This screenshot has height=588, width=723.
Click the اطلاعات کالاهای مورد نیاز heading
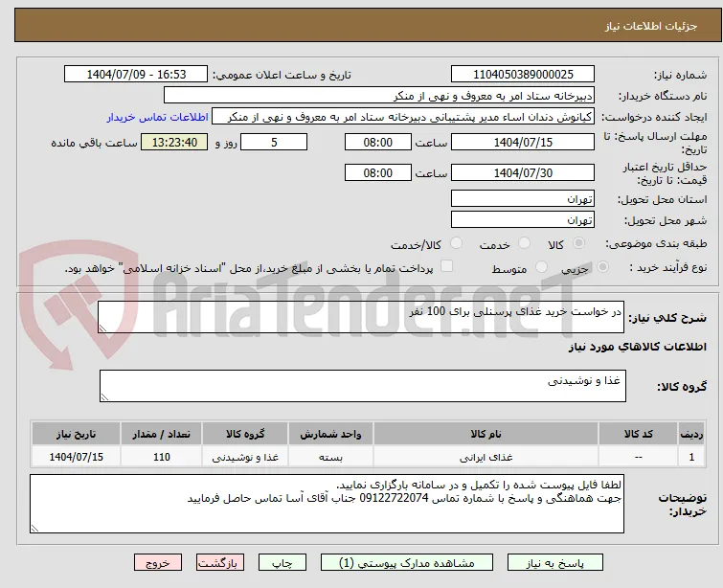[x=637, y=347]
